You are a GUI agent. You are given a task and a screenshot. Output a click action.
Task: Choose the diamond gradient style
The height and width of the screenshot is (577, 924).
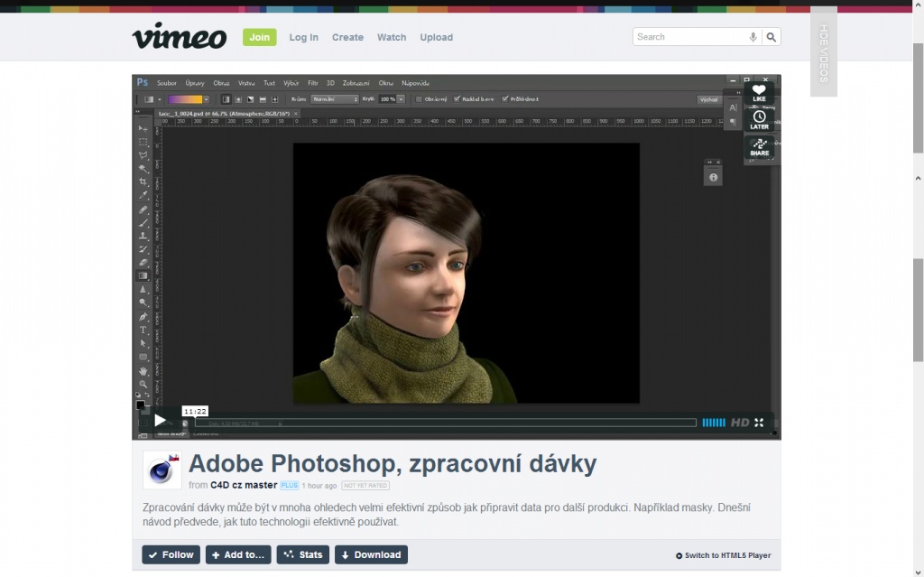point(274,99)
